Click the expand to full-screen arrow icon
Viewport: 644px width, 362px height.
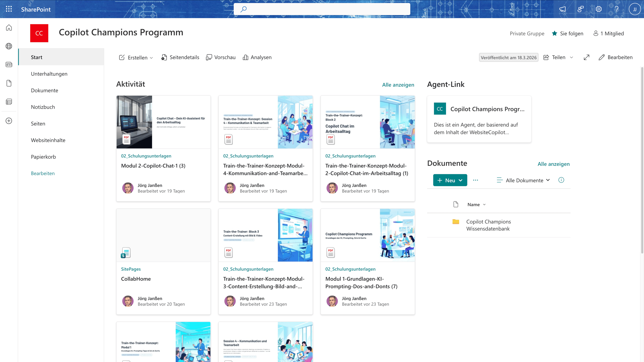[x=587, y=57]
